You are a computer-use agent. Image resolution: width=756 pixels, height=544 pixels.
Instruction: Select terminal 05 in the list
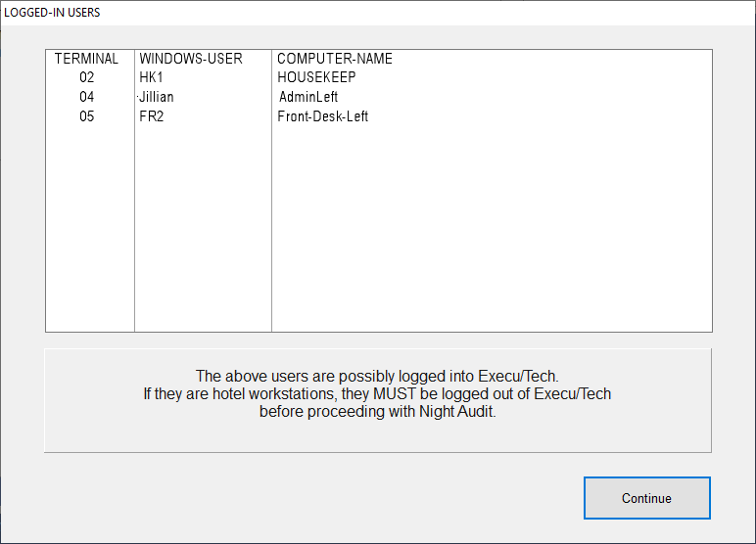(87, 116)
